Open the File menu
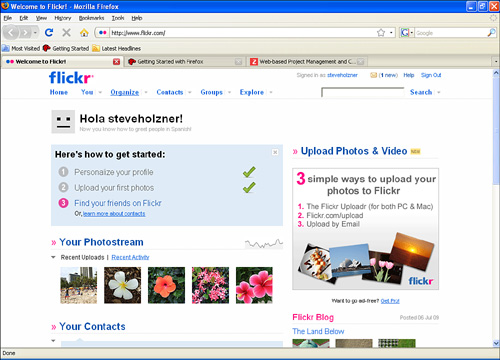Screen dimensions: 500x360 coord(8,18)
